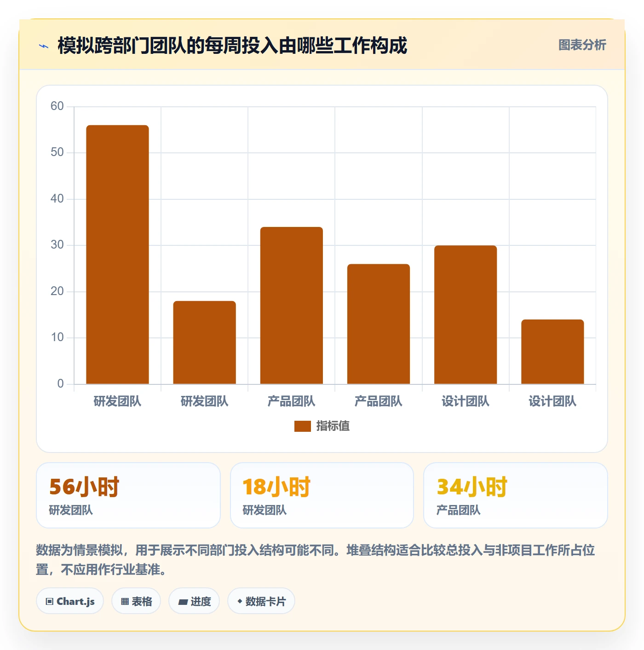Click the y-axis label 50
The height and width of the screenshot is (650, 644).
click(57, 152)
